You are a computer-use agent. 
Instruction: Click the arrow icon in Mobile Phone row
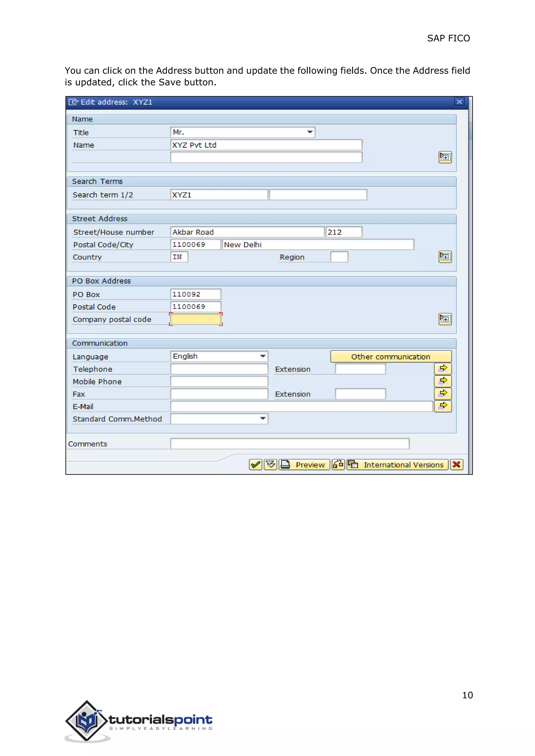pos(443,381)
